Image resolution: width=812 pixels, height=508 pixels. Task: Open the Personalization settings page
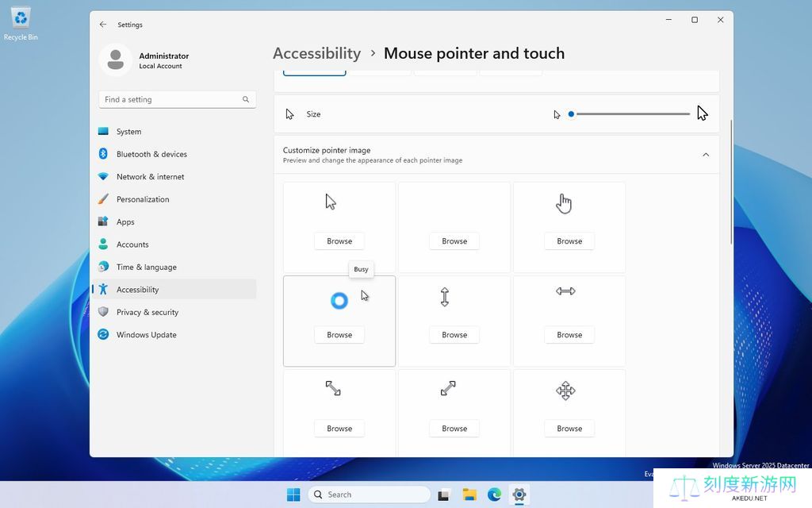[143, 199]
